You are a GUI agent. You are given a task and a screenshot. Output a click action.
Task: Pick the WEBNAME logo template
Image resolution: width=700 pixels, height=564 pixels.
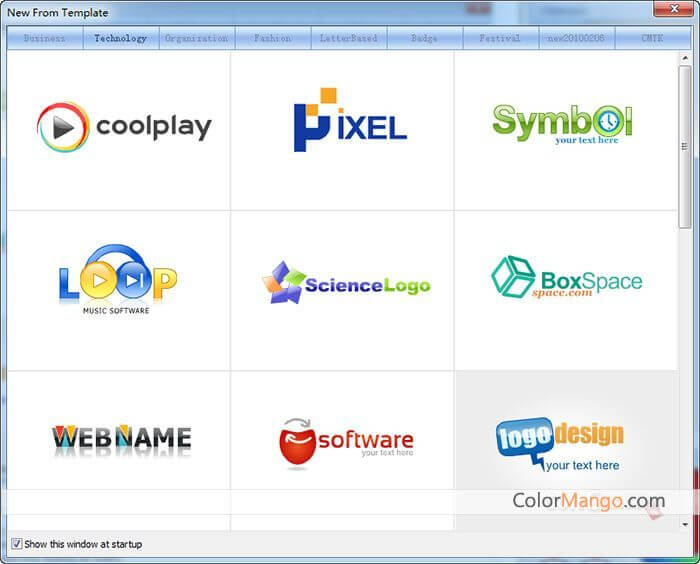coord(120,438)
